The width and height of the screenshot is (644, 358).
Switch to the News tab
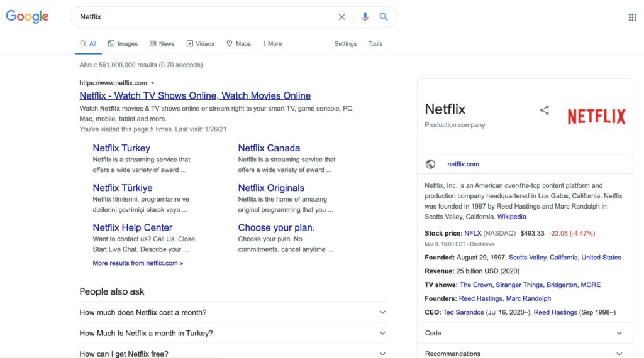point(162,44)
